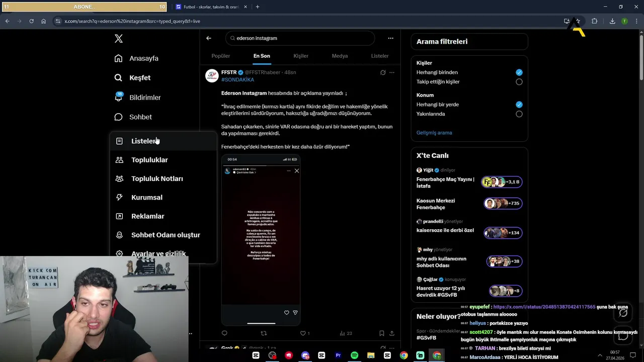Open the Chrome profile avatar
The height and width of the screenshot is (362, 644).
(x=624, y=21)
